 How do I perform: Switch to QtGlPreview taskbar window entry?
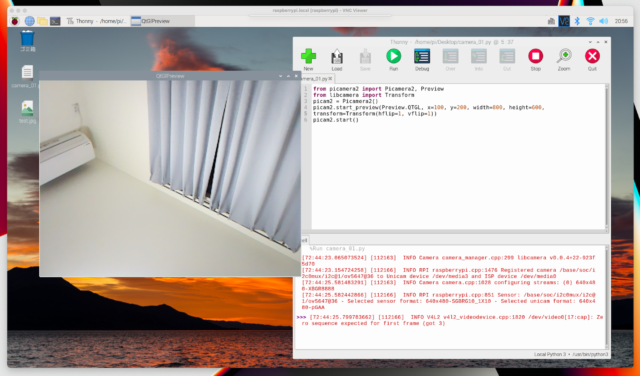click(x=162, y=21)
